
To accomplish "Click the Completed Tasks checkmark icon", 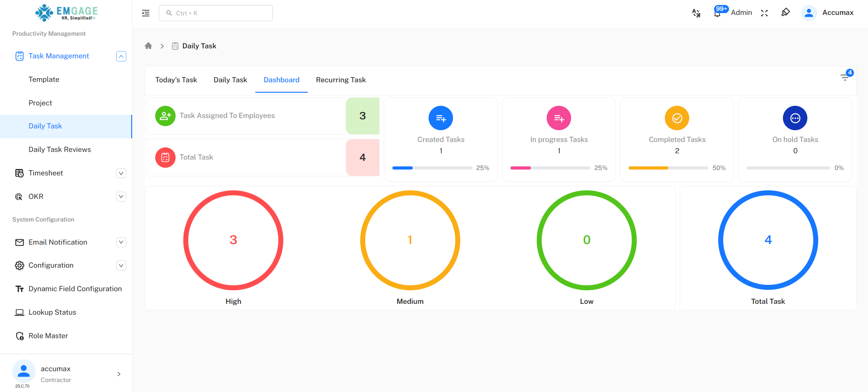I will coord(677,118).
